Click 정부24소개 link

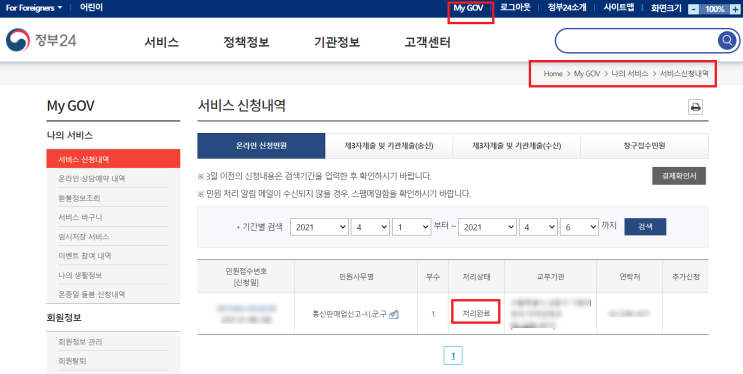(567, 8)
